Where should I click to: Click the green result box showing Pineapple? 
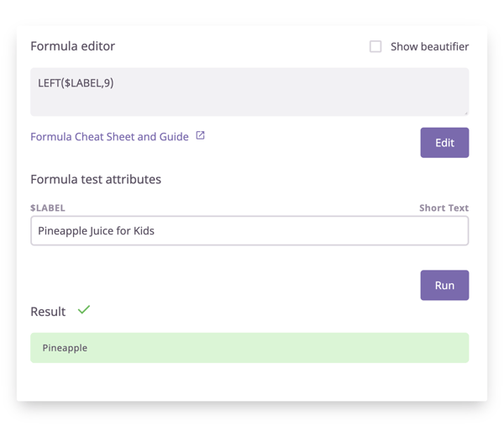point(249,348)
